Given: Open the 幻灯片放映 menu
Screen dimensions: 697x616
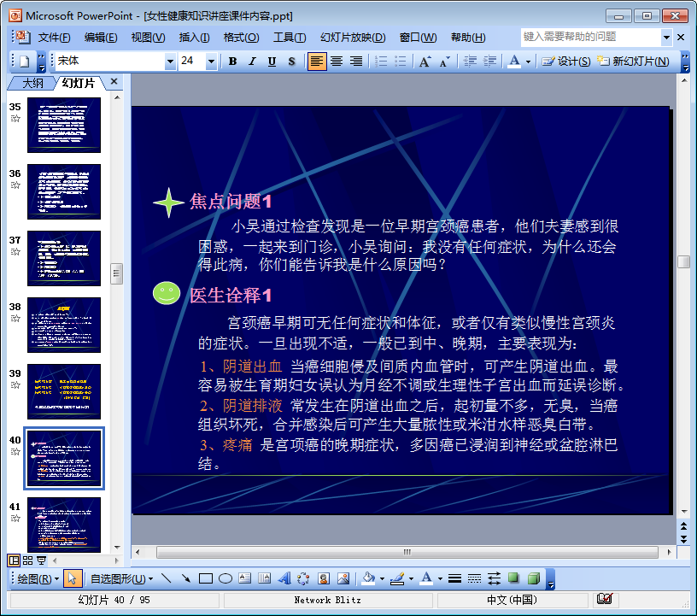Looking at the screenshot, I should [x=353, y=38].
